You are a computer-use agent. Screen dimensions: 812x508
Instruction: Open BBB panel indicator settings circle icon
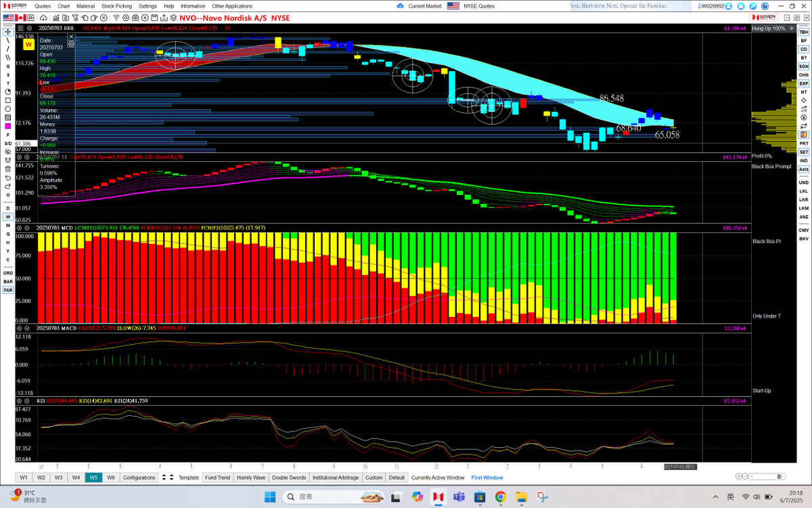pos(29,28)
